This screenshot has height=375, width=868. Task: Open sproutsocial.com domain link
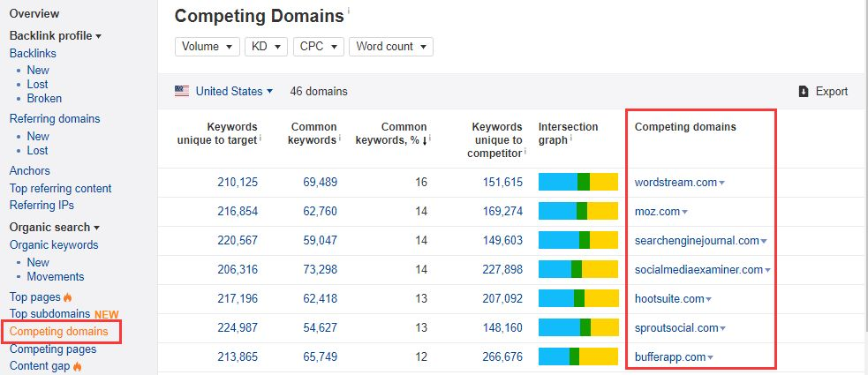pyautogui.click(x=676, y=328)
